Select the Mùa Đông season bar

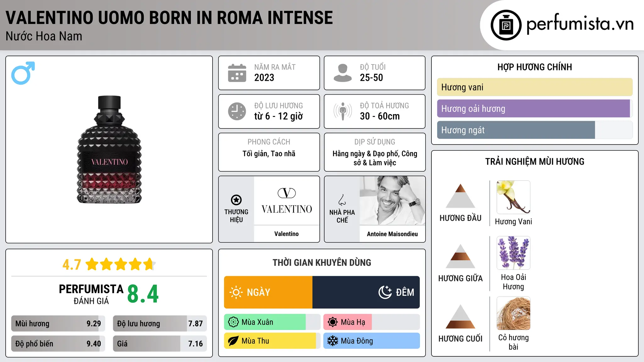pos(372,341)
